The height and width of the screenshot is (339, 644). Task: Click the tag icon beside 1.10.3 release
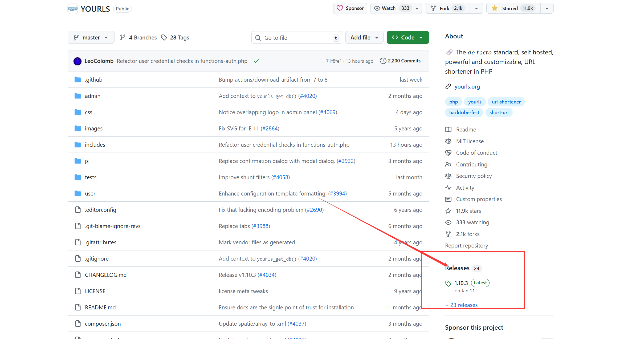(448, 284)
